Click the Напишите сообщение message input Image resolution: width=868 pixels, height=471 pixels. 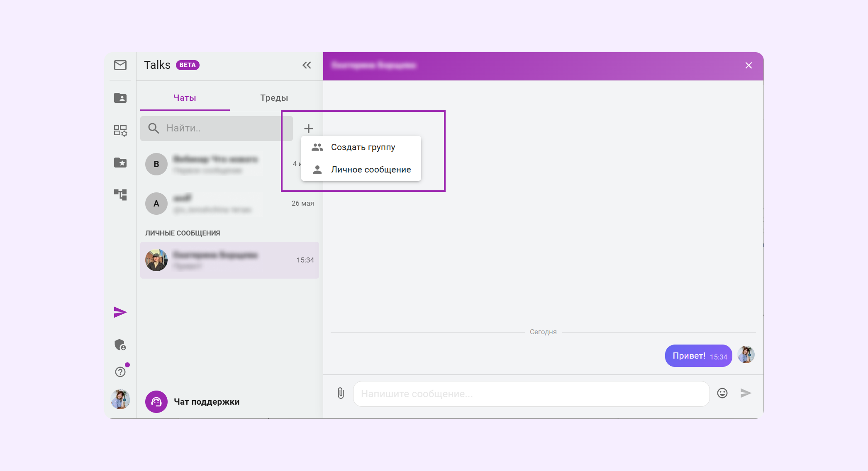tap(531, 394)
